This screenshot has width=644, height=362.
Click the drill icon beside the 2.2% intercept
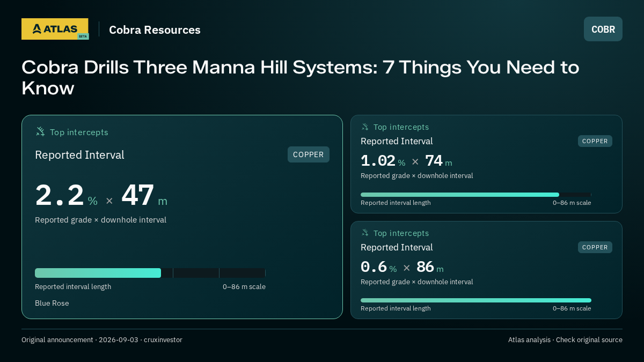pos(40,131)
